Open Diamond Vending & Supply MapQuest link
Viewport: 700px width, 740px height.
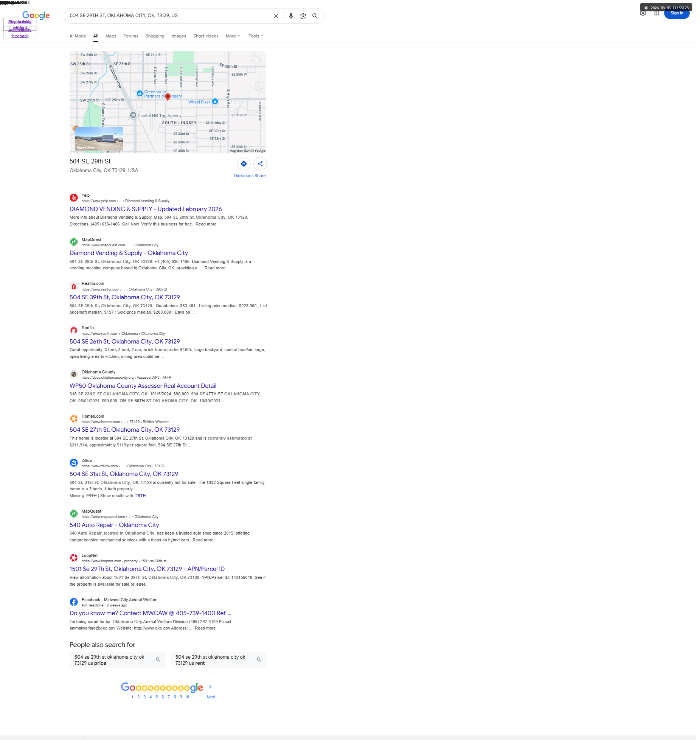coord(129,253)
